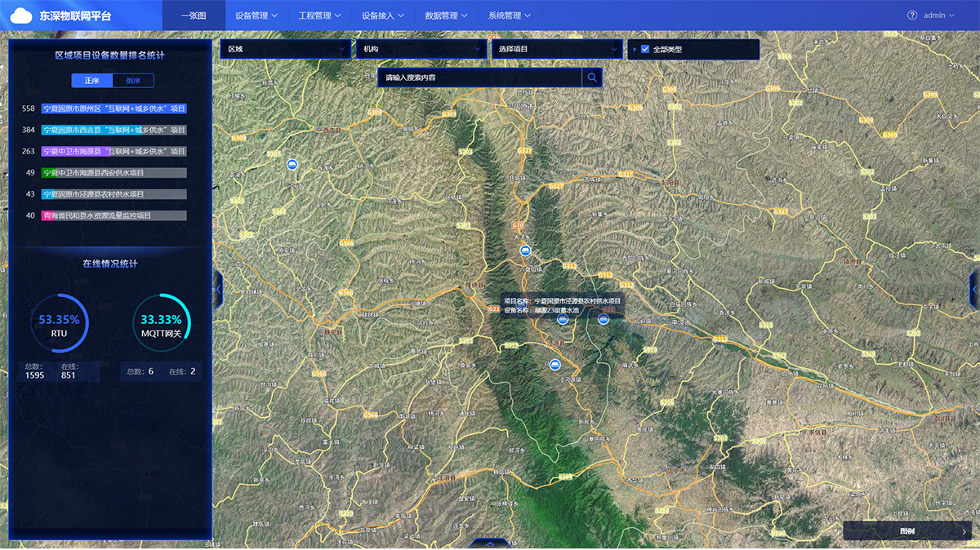Select the 青海省民和县水资源流量监控项目 row

click(x=105, y=215)
